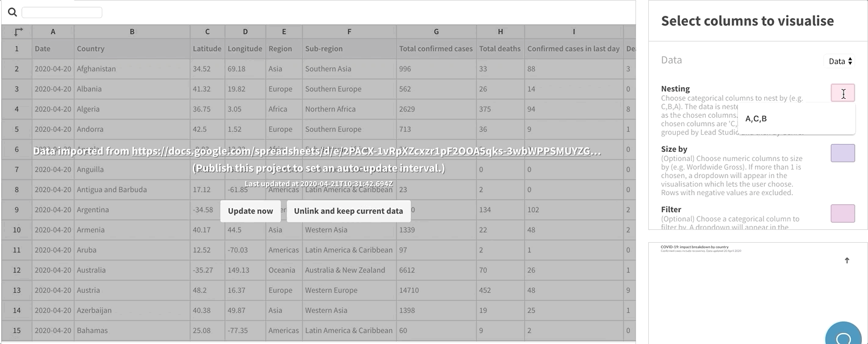This screenshot has height=344, width=868.
Task: Click the Andorra cell
Action: [132, 129]
